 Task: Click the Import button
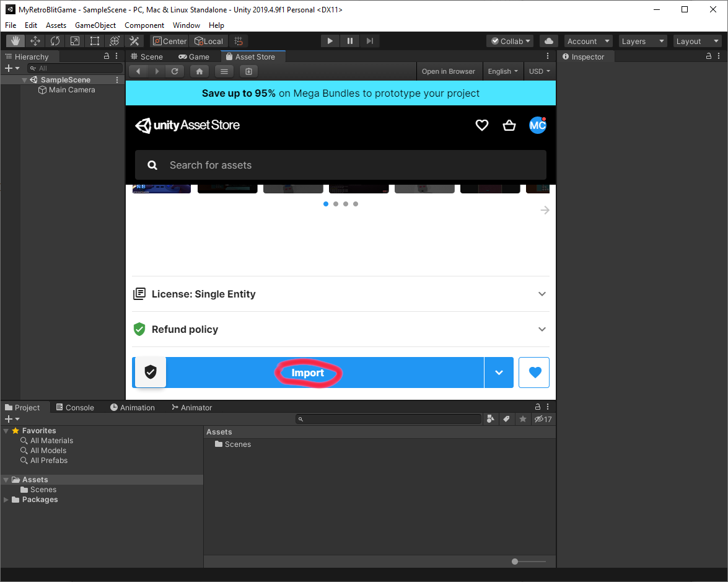coord(308,373)
